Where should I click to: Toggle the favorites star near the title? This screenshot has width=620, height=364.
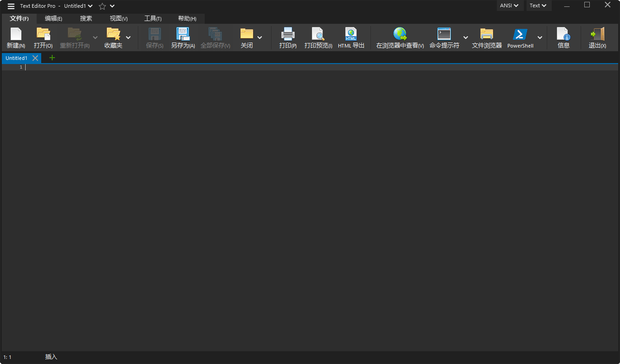(101, 6)
